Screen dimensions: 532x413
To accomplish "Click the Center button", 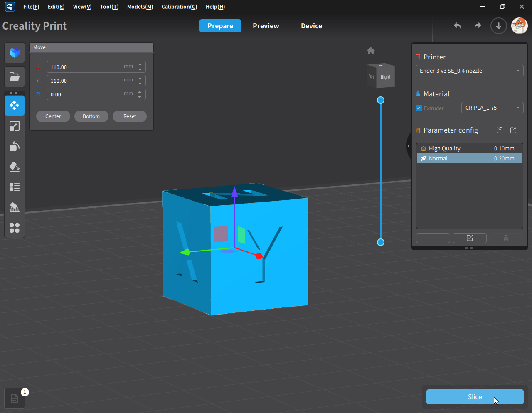I will click(53, 116).
